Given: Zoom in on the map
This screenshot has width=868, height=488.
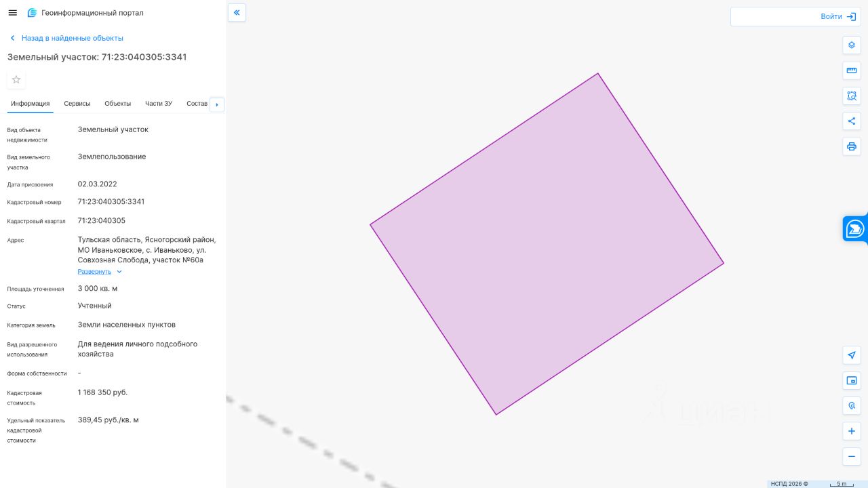Looking at the screenshot, I should (x=852, y=431).
